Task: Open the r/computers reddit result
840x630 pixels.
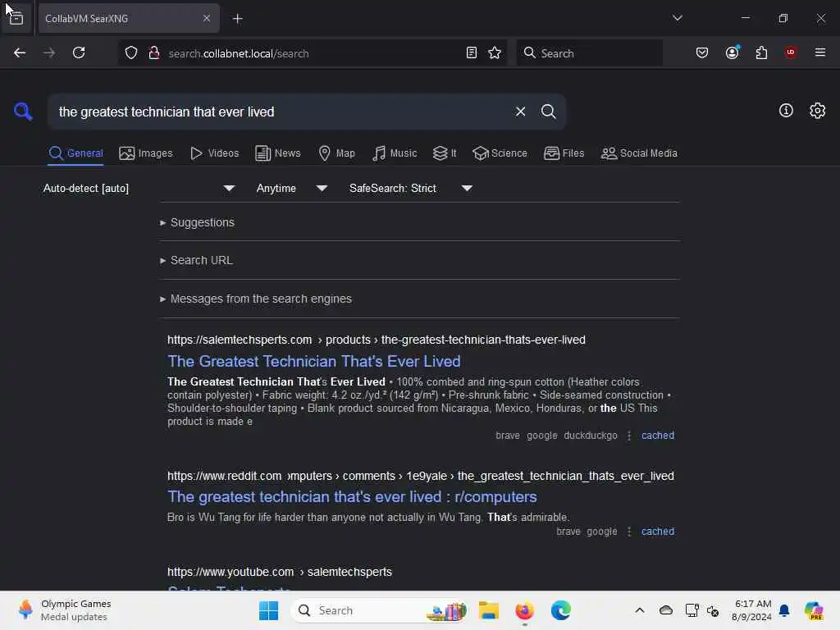Action: (x=352, y=496)
